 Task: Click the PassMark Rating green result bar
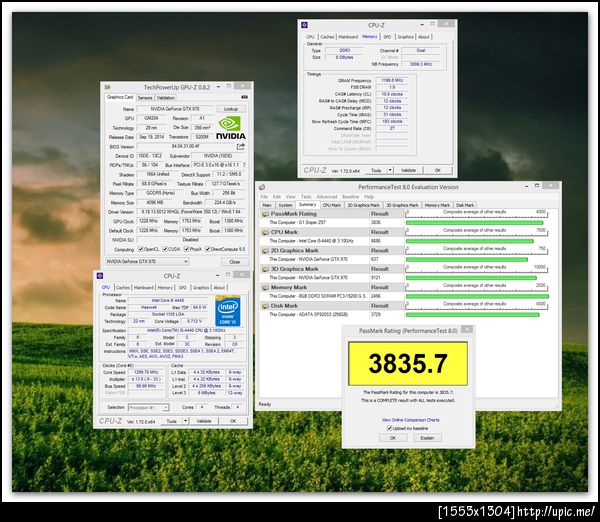474,223
